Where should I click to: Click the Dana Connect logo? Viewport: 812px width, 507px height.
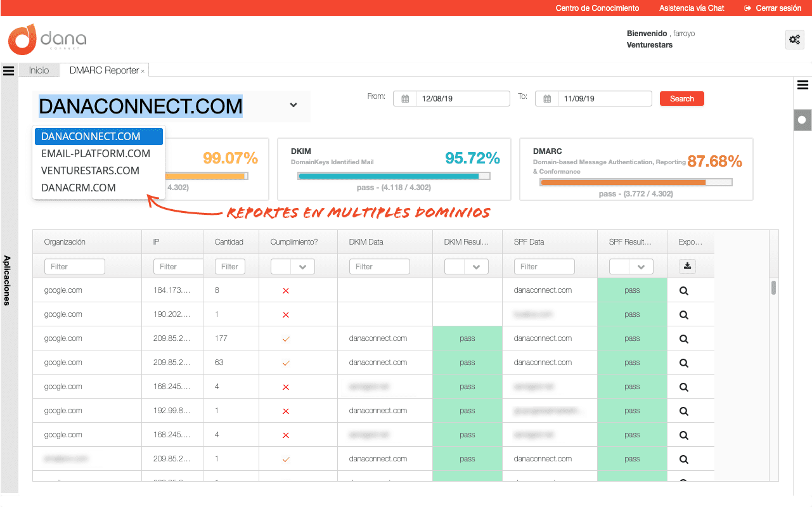point(48,40)
